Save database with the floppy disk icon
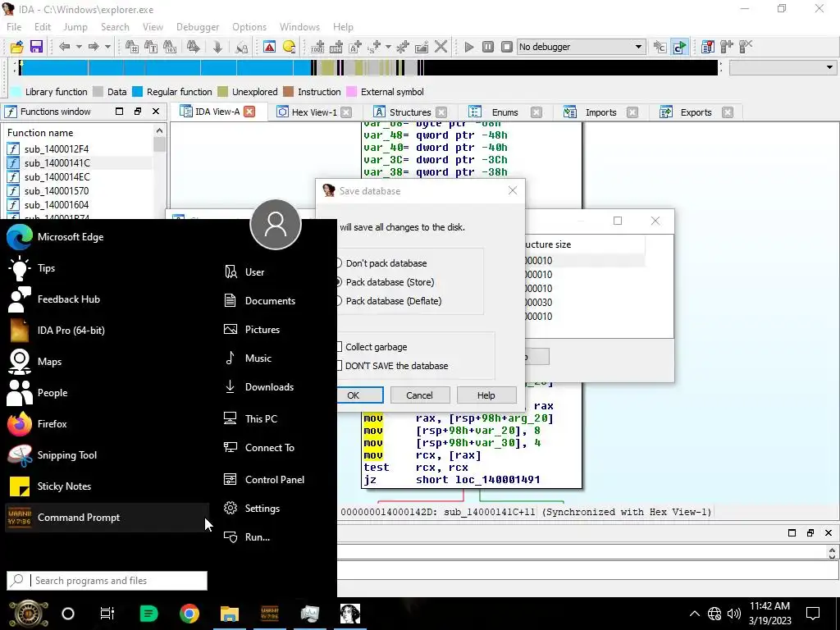 point(36,47)
